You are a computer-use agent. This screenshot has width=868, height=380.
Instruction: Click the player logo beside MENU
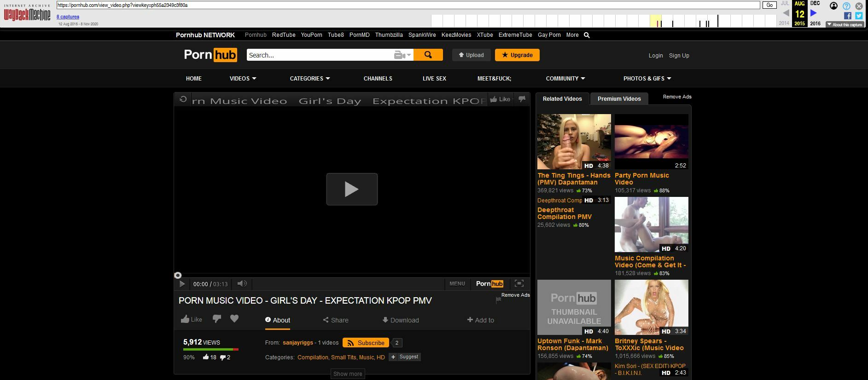[x=489, y=284]
